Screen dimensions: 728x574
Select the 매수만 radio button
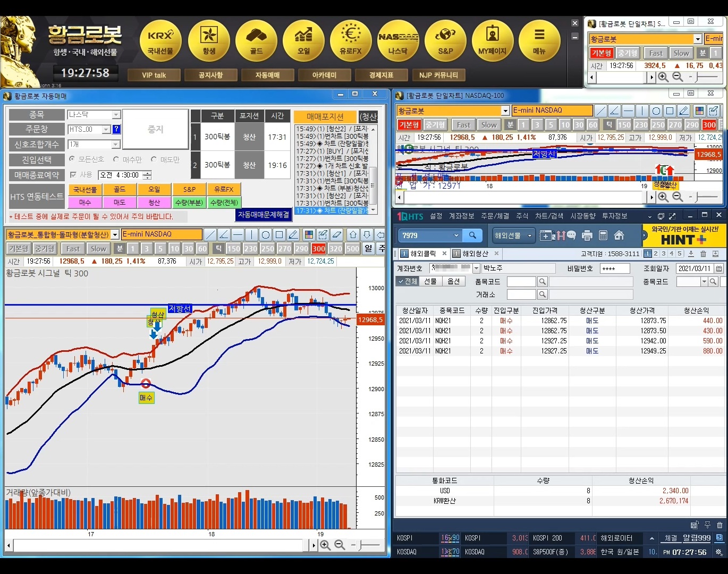coord(116,159)
